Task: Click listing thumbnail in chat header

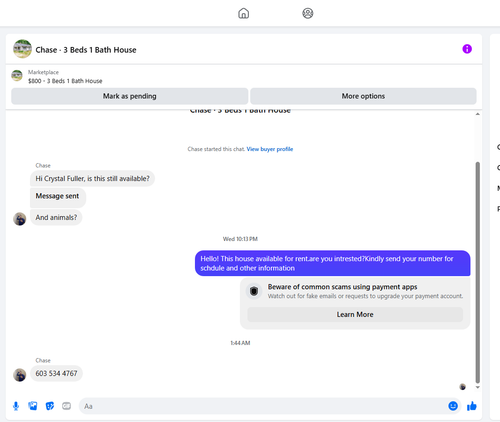Action: coord(22,49)
